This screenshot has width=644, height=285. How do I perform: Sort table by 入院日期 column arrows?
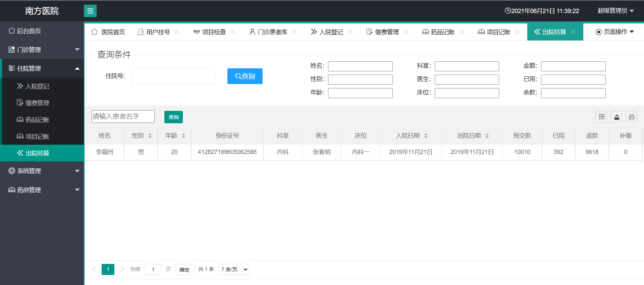tap(426, 136)
